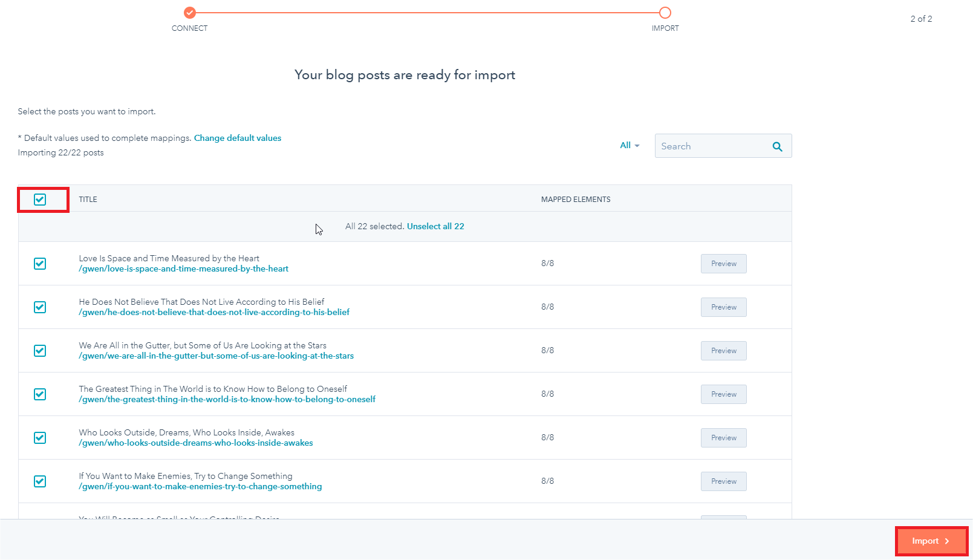Click the Import button
Viewport: 973px width, 560px height.
coord(931,541)
